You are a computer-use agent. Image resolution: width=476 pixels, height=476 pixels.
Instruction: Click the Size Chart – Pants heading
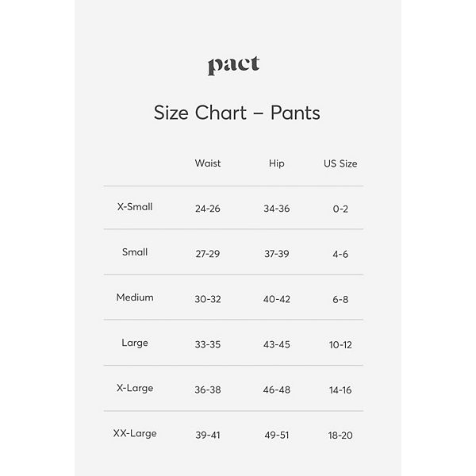click(x=236, y=113)
